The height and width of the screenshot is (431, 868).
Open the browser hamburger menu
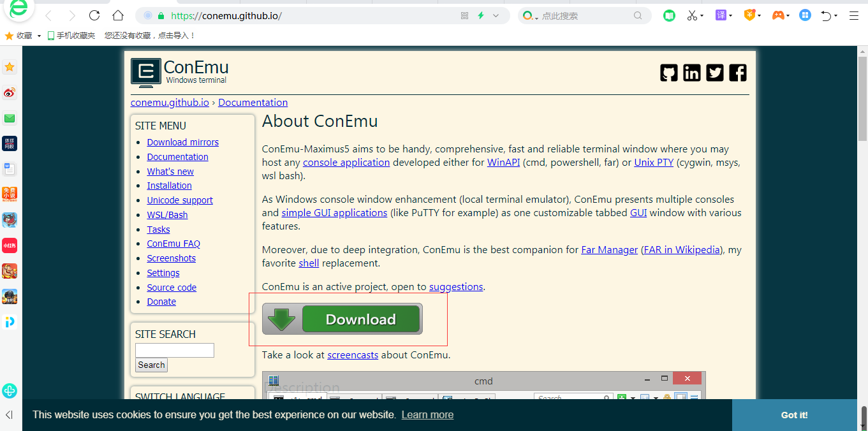(x=854, y=16)
